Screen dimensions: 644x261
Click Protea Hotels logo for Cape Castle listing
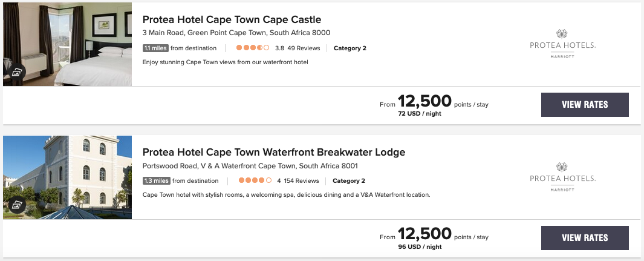coord(562,44)
